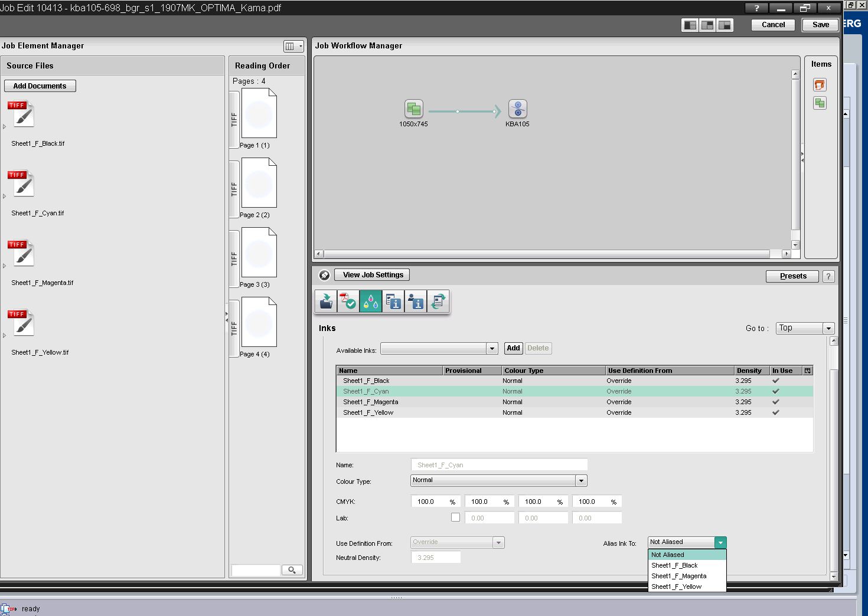The width and height of the screenshot is (868, 616).
Task: Open the Go to dropdown
Action: (x=828, y=329)
